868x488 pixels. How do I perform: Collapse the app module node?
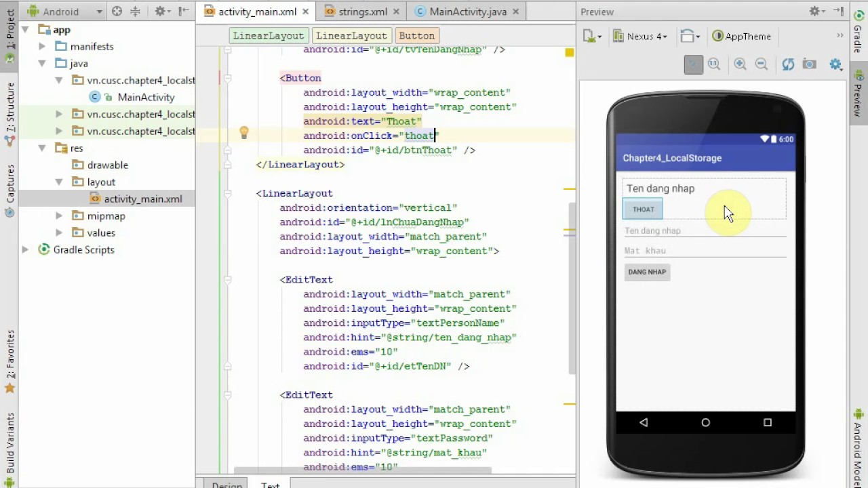pyautogui.click(x=25, y=30)
